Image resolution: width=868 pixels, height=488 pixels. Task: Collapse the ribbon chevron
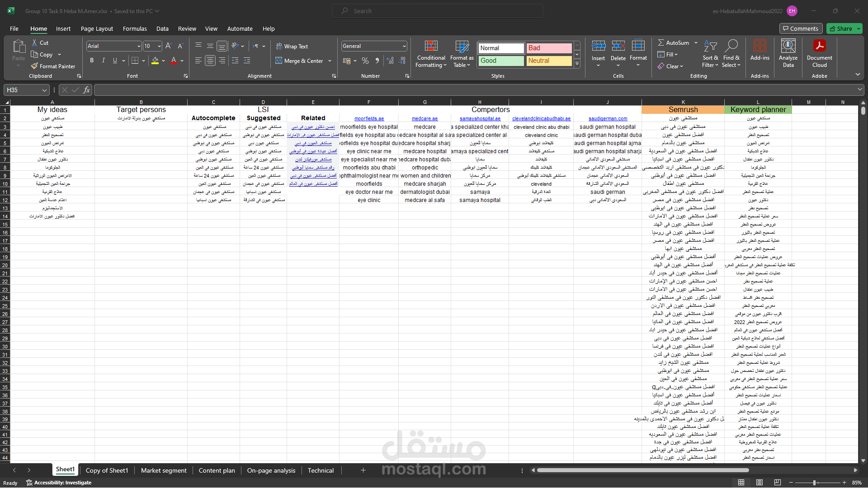(858, 75)
